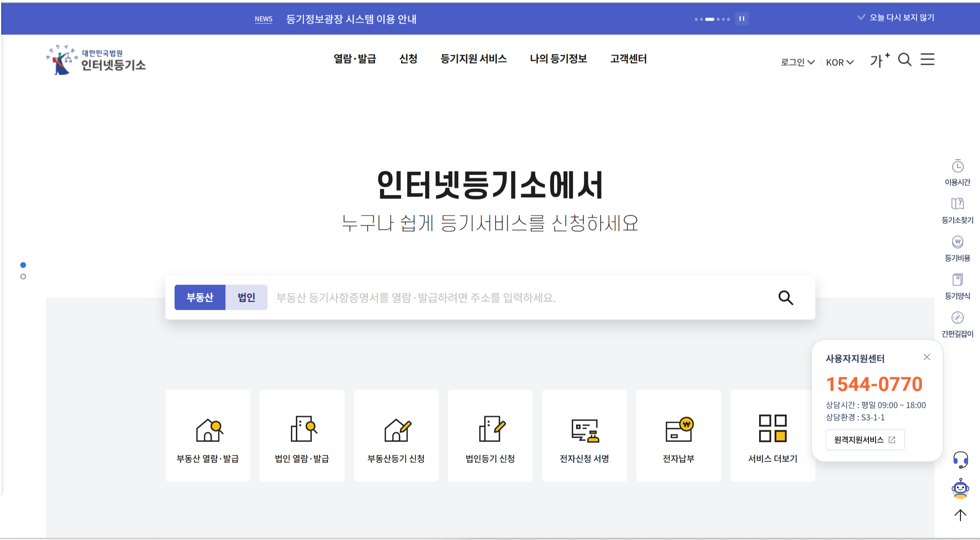Open the 신청 menu
The image size is (980, 540).
click(408, 59)
